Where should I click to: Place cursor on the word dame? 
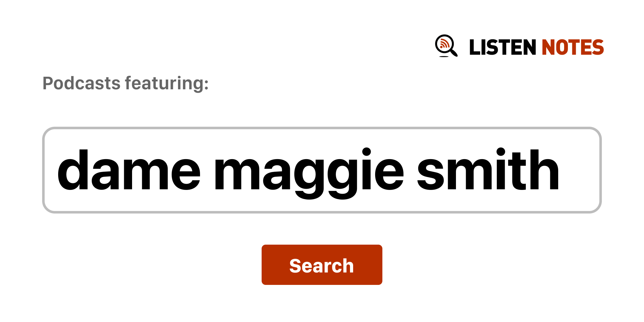(x=129, y=170)
